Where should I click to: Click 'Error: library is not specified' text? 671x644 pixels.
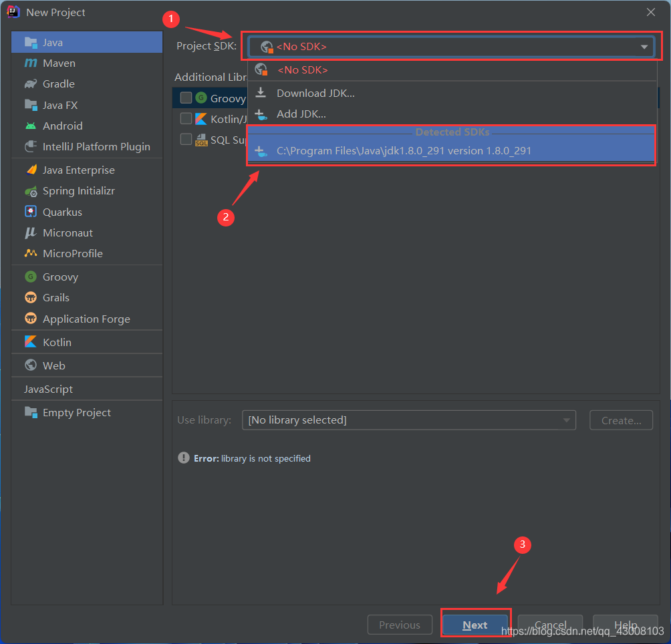coord(252,458)
